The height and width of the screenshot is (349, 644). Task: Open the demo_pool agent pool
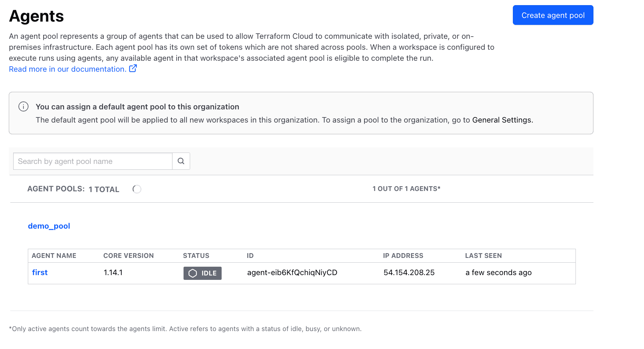coord(49,226)
